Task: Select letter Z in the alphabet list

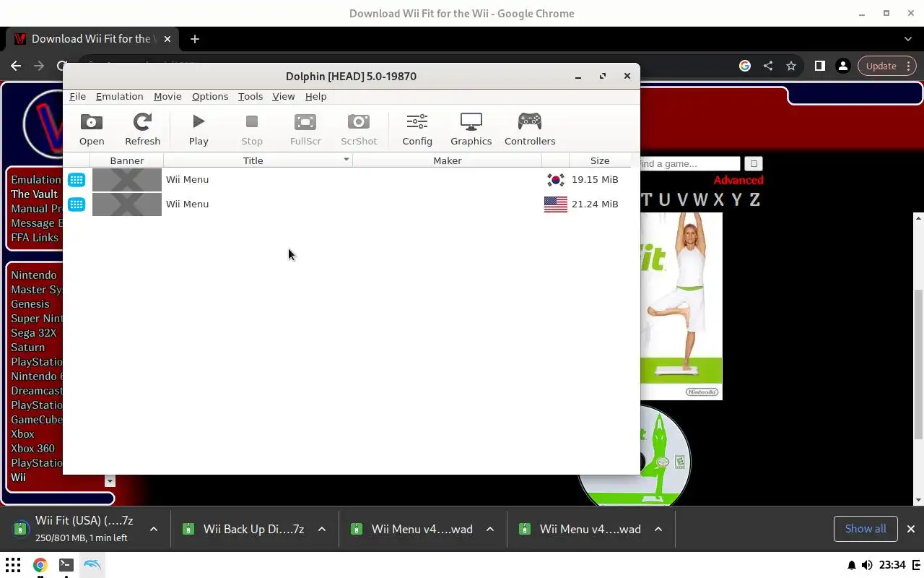Action: [x=754, y=200]
